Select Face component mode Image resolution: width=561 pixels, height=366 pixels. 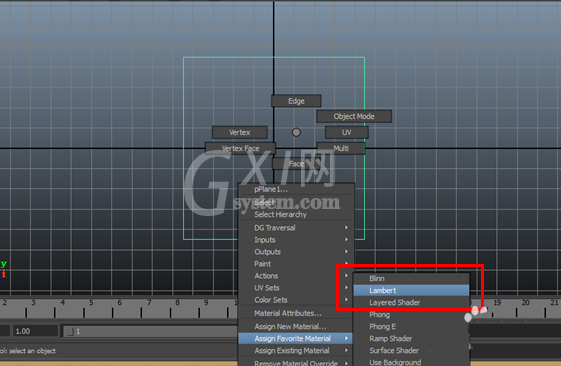pos(296,164)
